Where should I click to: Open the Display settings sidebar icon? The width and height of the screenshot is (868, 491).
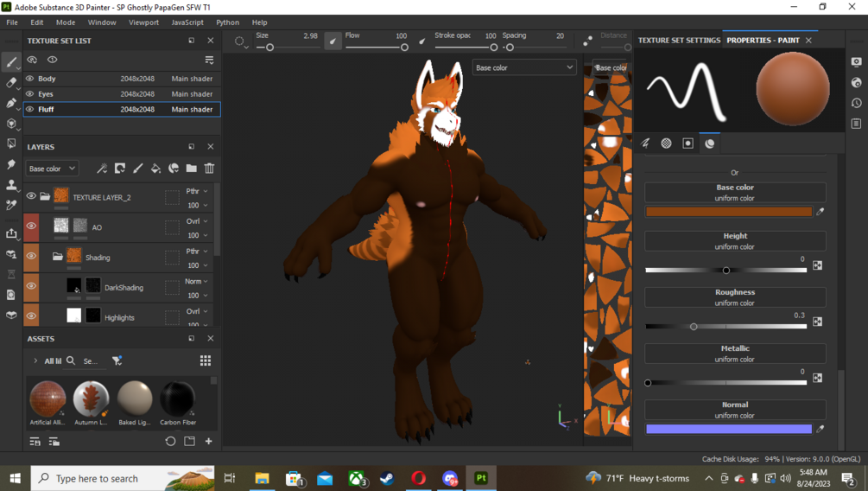tap(857, 62)
